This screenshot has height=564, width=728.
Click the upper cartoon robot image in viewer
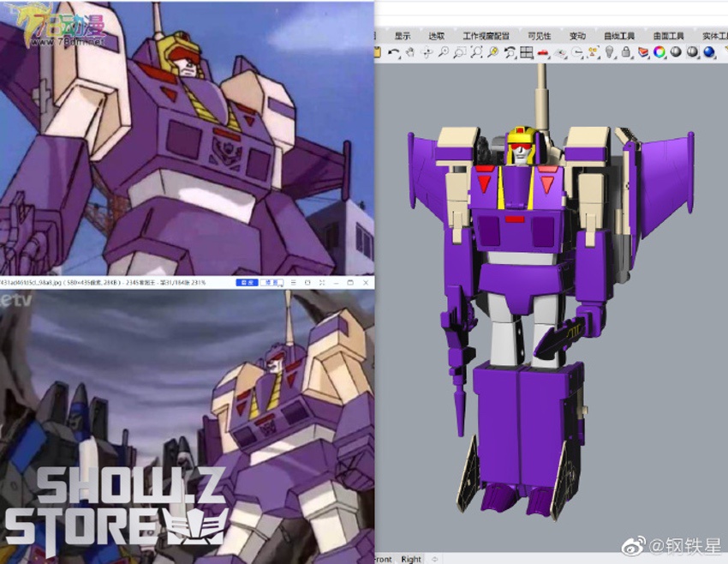pyautogui.click(x=187, y=137)
